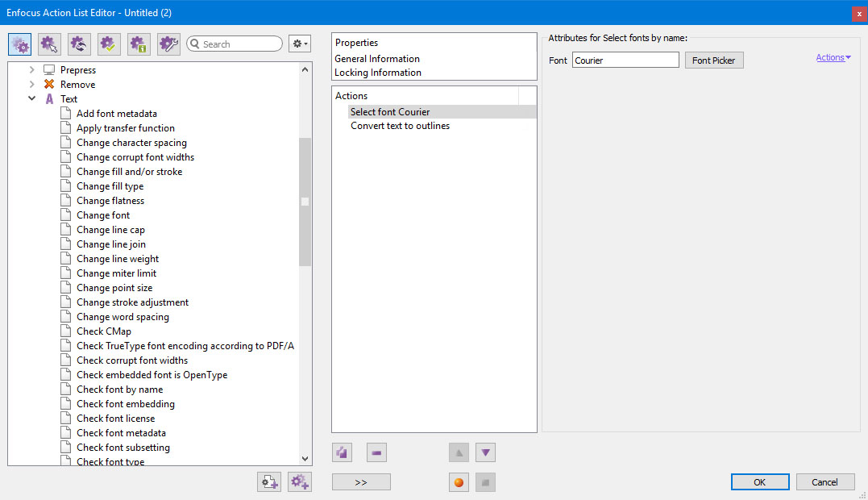Select 'Check font by name' action
This screenshot has width=868, height=500.
click(x=120, y=390)
